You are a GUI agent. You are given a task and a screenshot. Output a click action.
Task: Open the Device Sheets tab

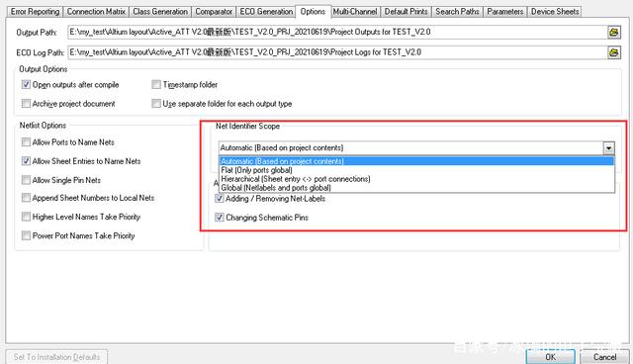[x=555, y=12]
